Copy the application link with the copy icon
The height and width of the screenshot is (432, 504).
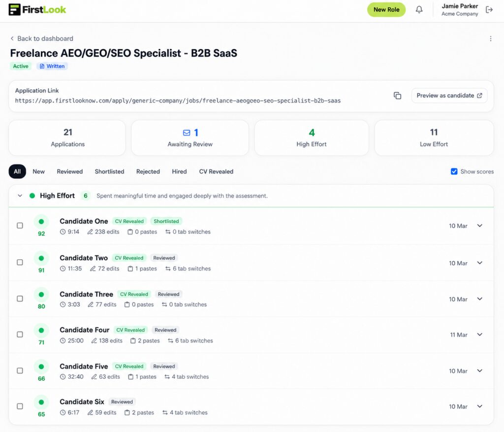(397, 96)
